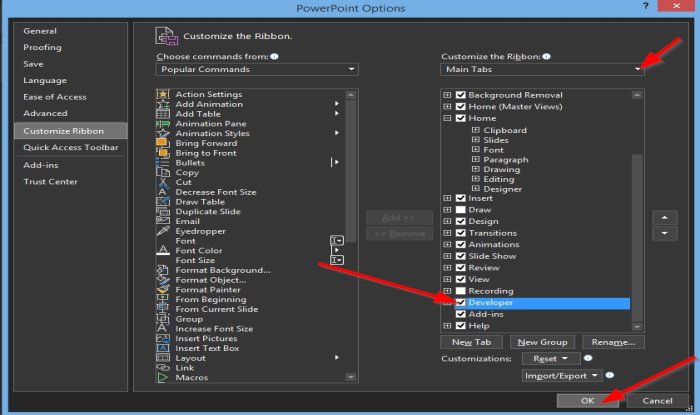Click the Eyedropper icon in the commands list
This screenshot has width=700, height=415.
click(163, 231)
